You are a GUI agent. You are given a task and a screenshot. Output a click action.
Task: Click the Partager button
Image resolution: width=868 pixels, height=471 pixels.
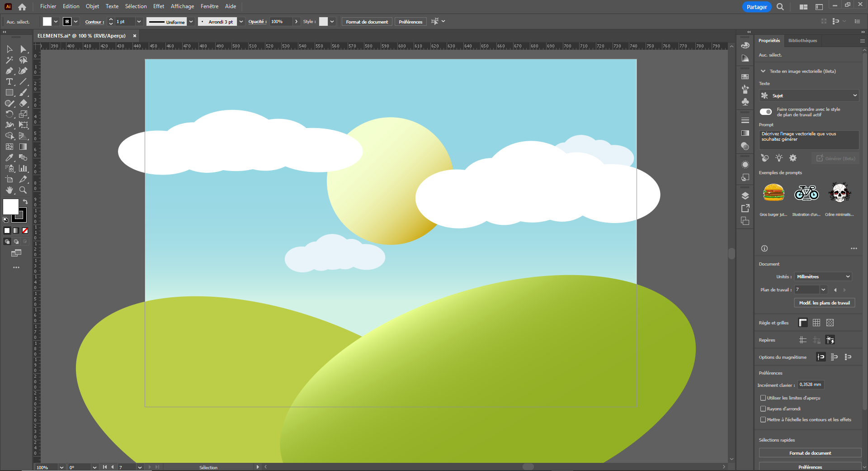pyautogui.click(x=757, y=7)
